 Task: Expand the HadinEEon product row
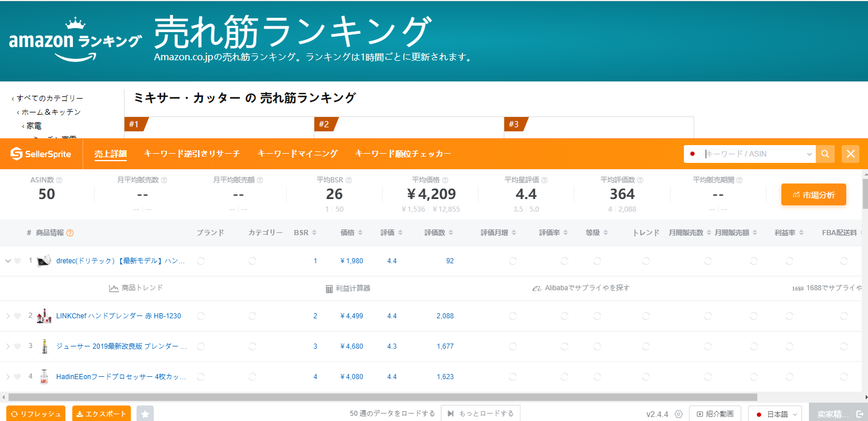coord(7,377)
